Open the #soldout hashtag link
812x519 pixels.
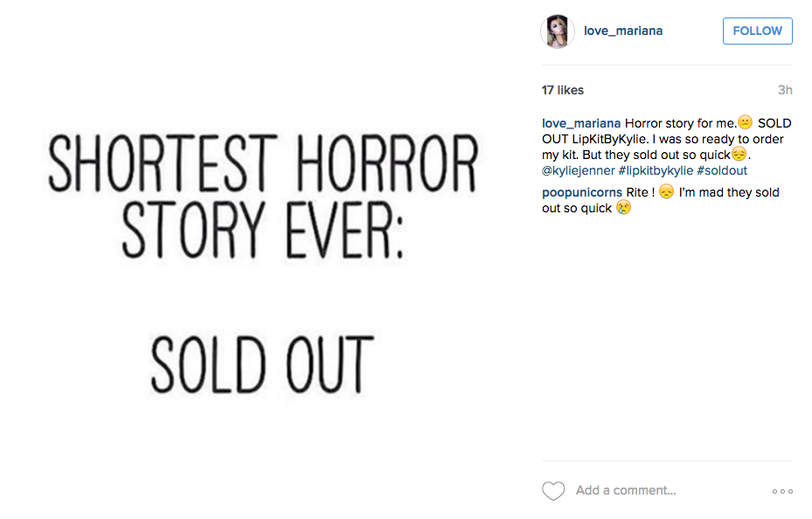pyautogui.click(x=722, y=170)
